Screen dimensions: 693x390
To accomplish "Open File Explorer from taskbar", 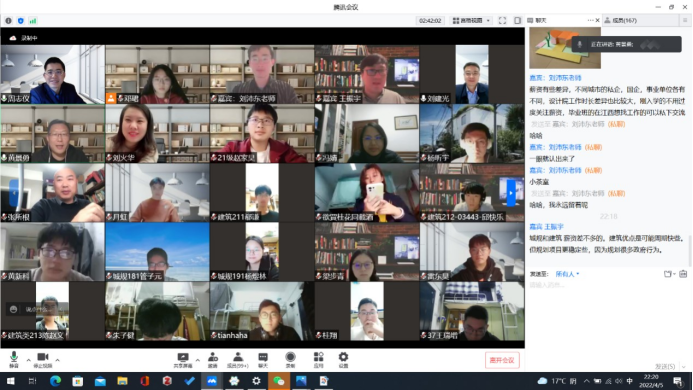I will tap(122, 381).
